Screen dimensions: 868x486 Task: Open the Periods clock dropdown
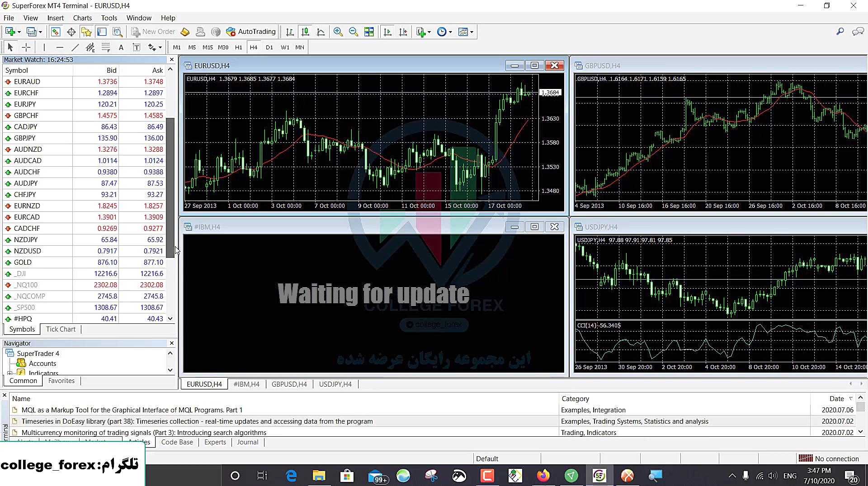pyautogui.click(x=445, y=32)
